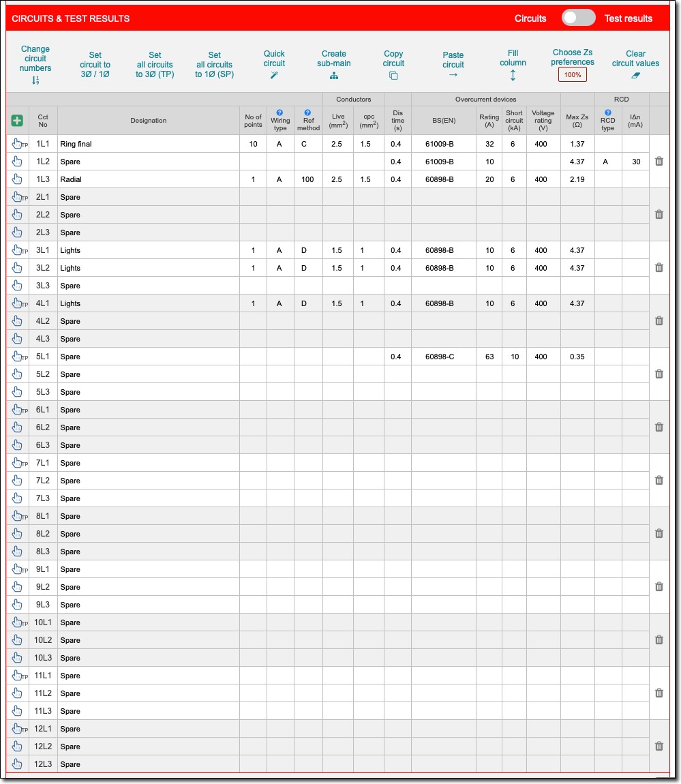Click Copy circuit pages icon

(x=393, y=76)
